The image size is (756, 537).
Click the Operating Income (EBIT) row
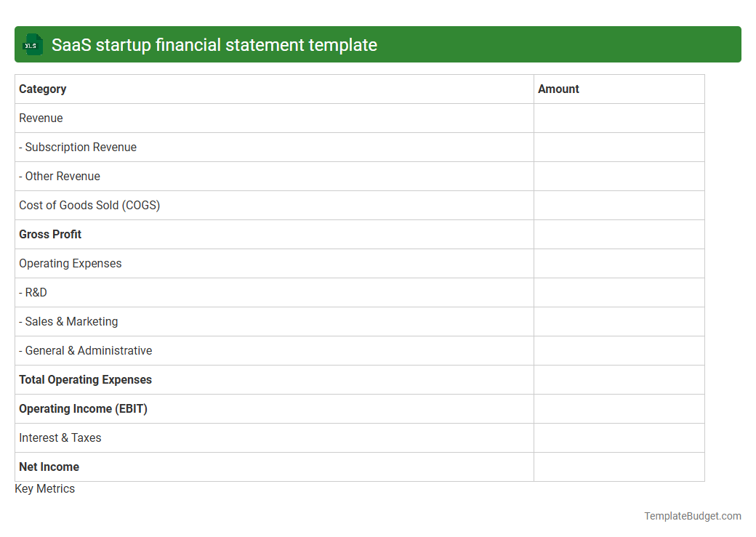click(82, 408)
